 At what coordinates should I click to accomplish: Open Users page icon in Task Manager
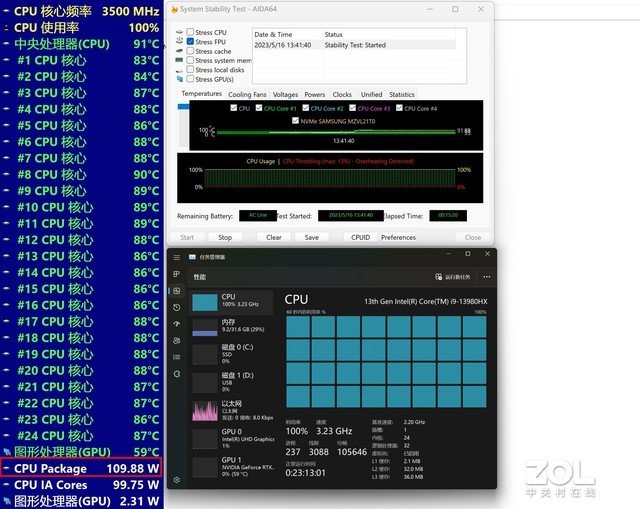(x=177, y=340)
